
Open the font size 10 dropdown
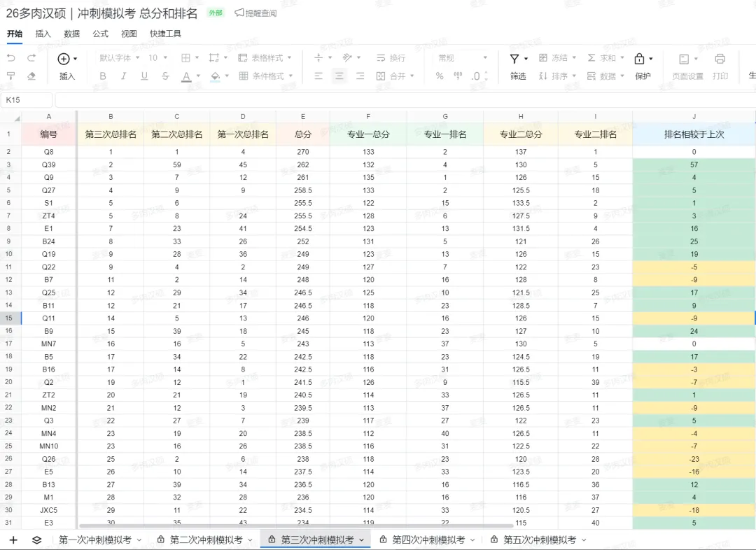point(157,58)
